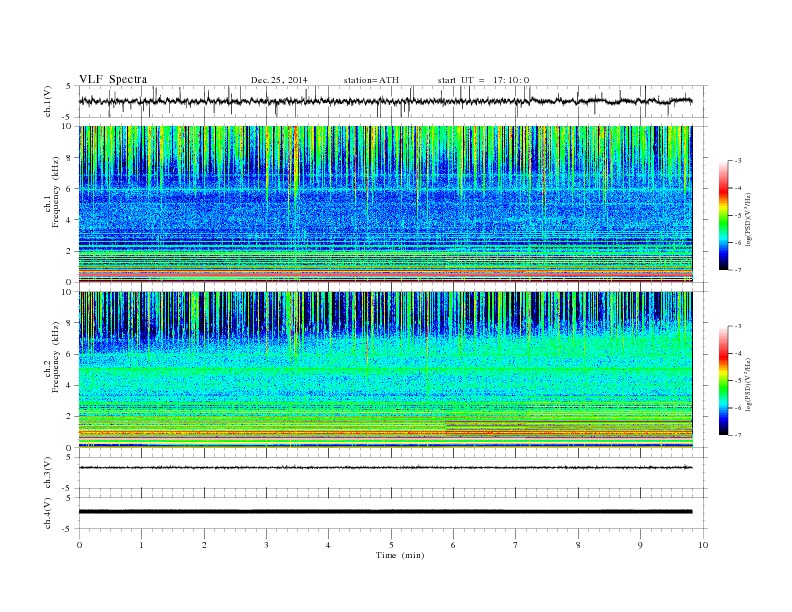Click the "-7" value on ch.1 color bar
Screen dimensions: 792x612
[738, 270]
